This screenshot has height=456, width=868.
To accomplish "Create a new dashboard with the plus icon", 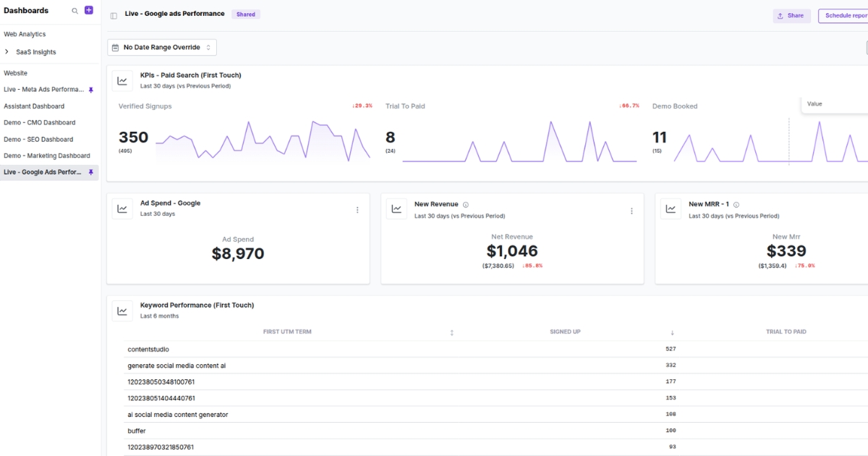I will (88, 10).
